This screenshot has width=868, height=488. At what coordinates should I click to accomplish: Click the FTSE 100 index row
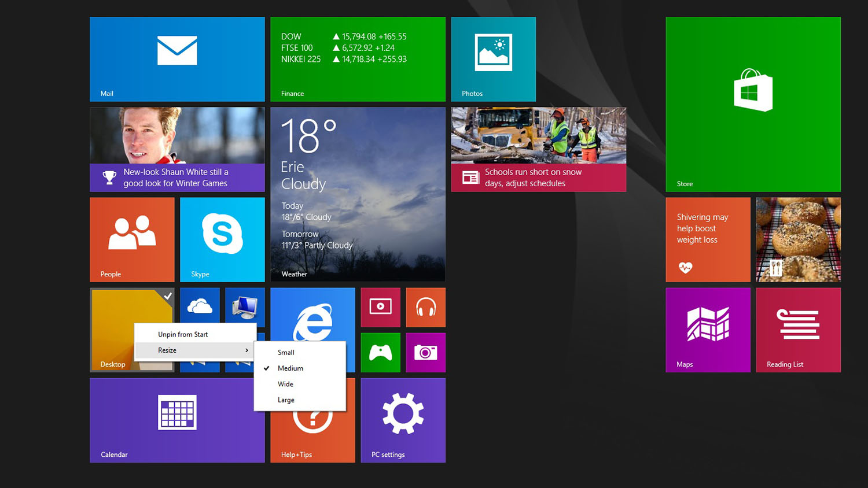pos(338,48)
